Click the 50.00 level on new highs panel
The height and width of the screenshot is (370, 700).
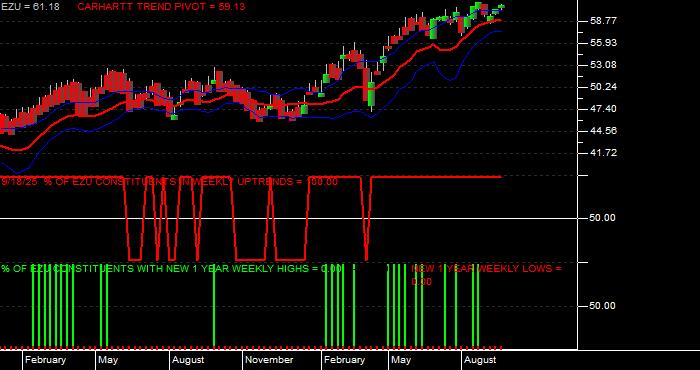pos(603,306)
